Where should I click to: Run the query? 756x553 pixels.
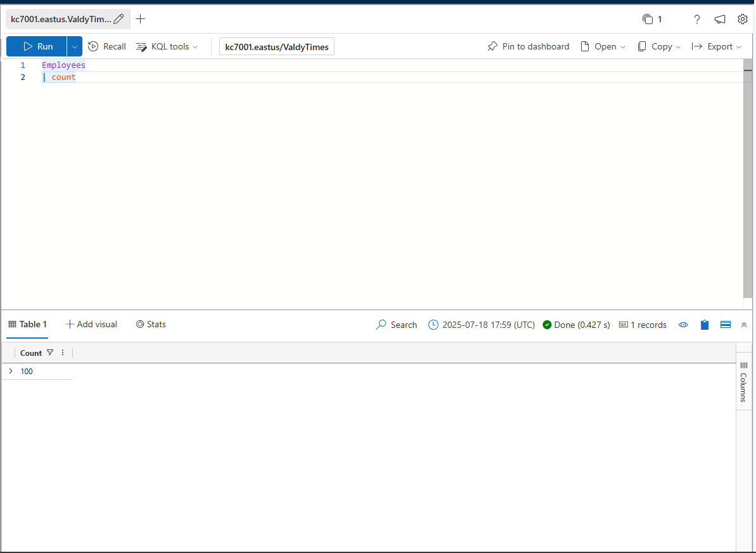[37, 46]
